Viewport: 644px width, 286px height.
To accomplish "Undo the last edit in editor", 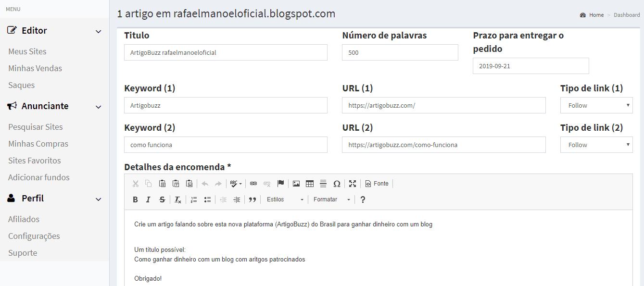I will (x=205, y=184).
